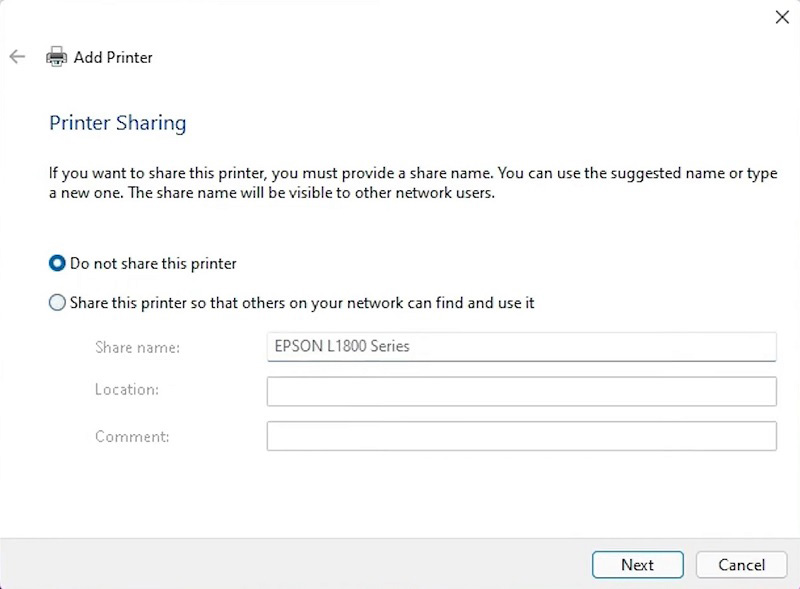The height and width of the screenshot is (589, 800).
Task: Click the printer icon beside Add Printer
Action: pos(56,57)
